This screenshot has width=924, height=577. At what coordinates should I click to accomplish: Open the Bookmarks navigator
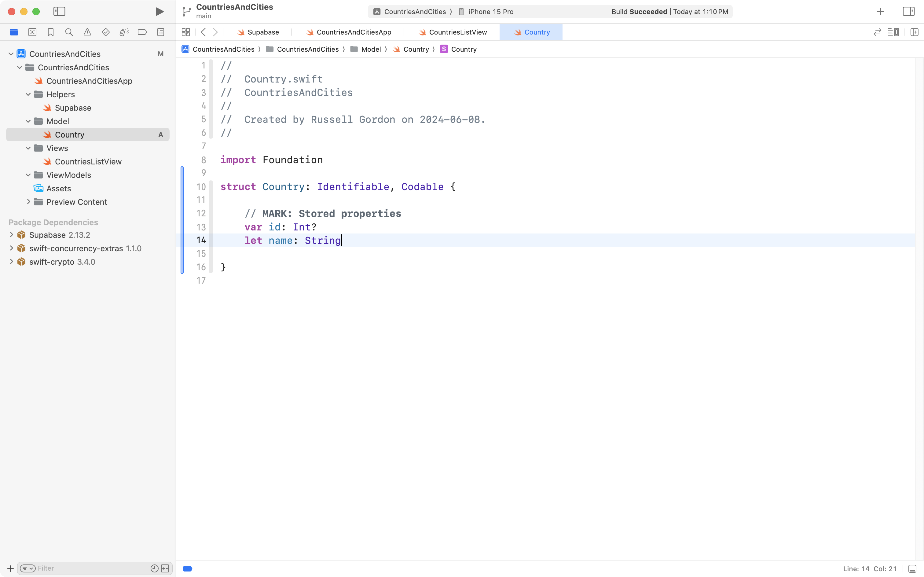[51, 32]
